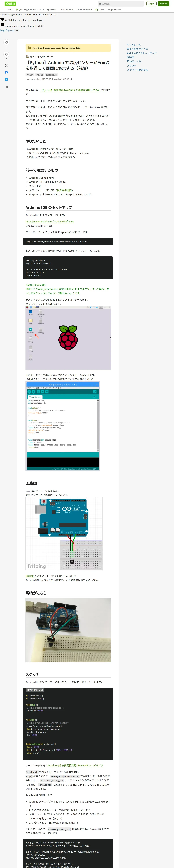Open the Qiita Engineer Festa 2024 tab

pos(30,9)
